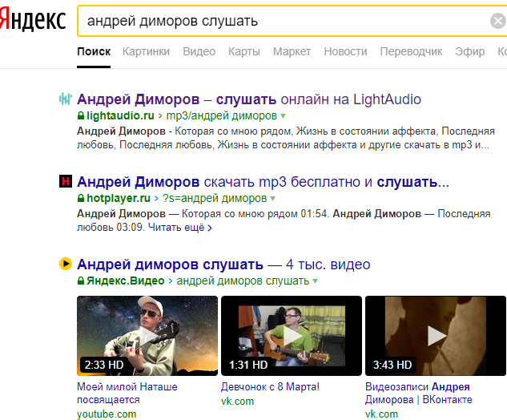Click vk.com under Девчонок с 8 Марта
The image size is (507, 420).
pyautogui.click(x=237, y=402)
